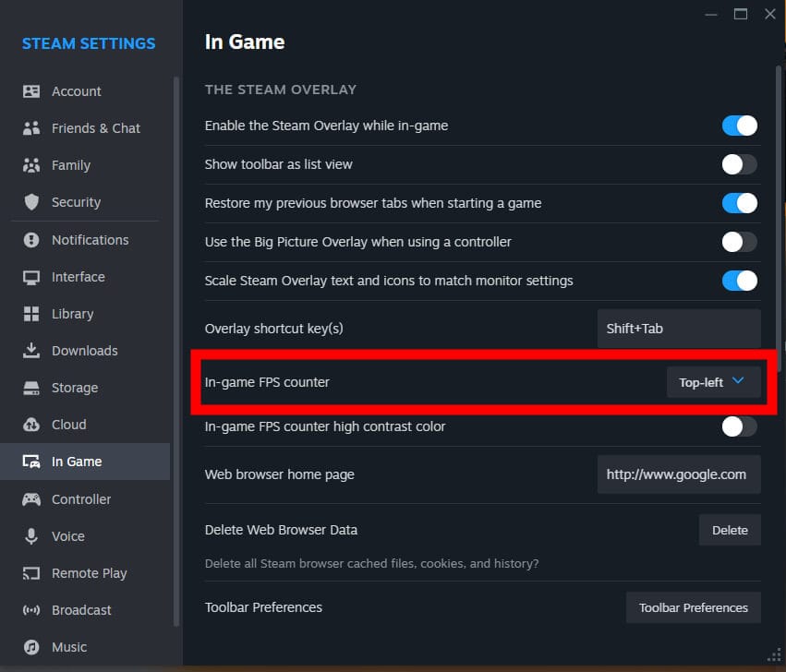Click the Notifications exclamation icon

pyautogui.click(x=31, y=240)
